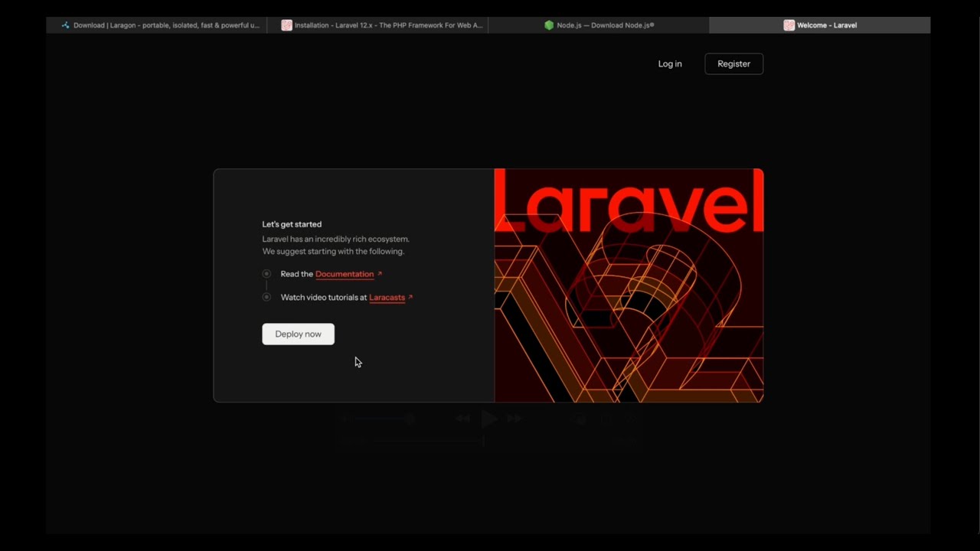Viewport: 980px width, 551px height.
Task: Click the external arrow beside Documentation
Action: pos(380,274)
